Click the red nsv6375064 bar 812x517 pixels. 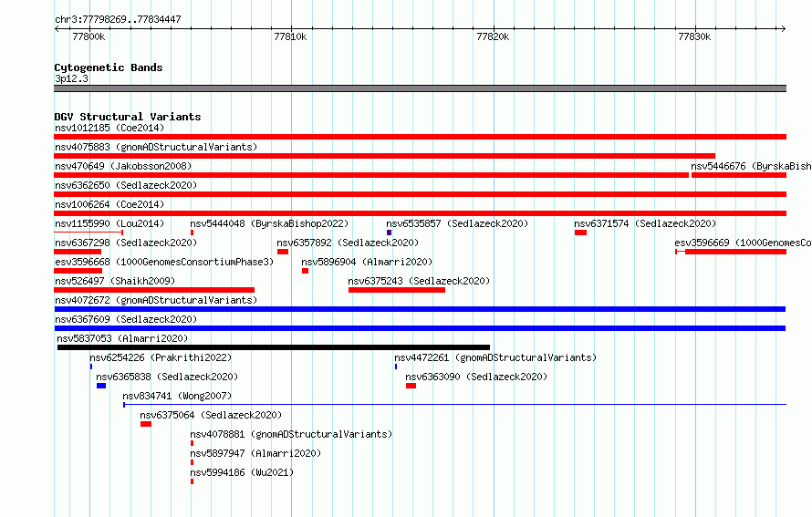click(145, 424)
